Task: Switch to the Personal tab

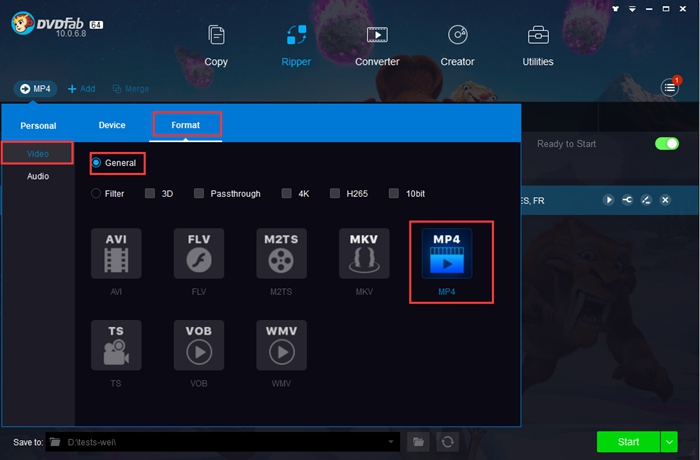Action: point(38,125)
